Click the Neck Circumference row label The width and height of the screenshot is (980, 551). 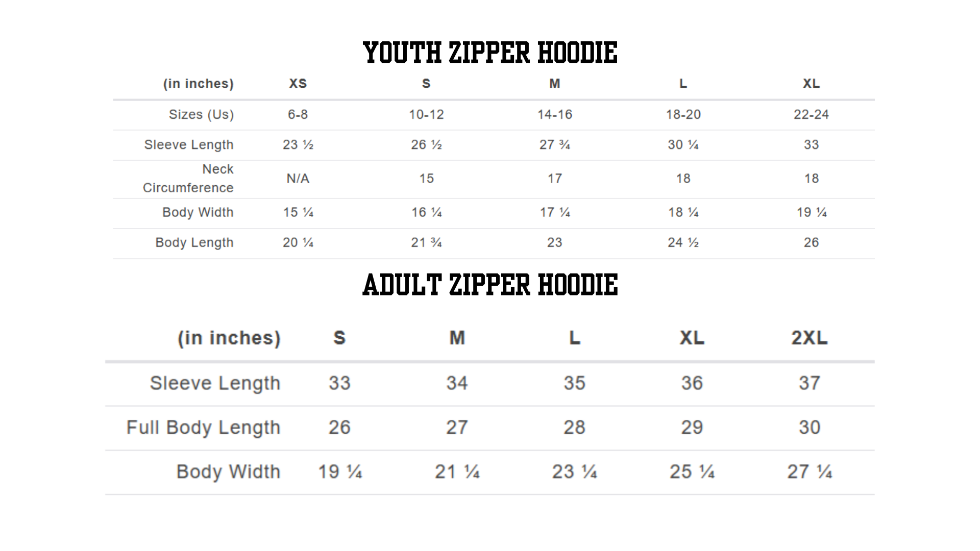pos(188,179)
